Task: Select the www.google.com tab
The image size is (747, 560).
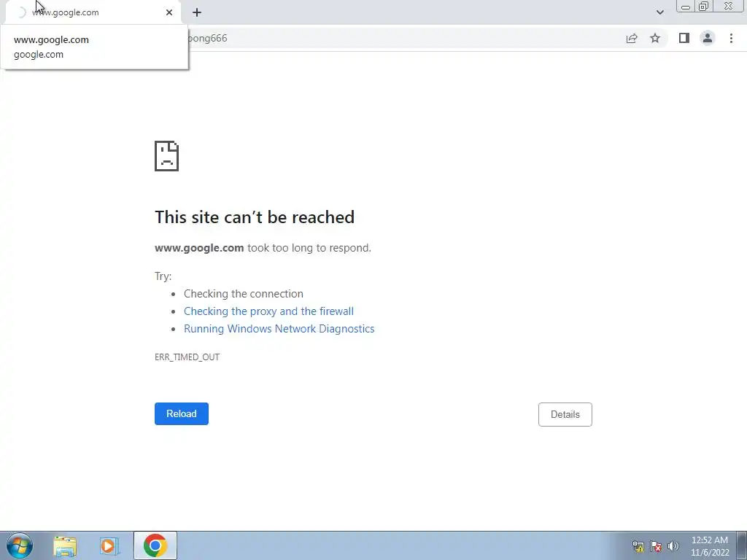Action: pos(93,12)
